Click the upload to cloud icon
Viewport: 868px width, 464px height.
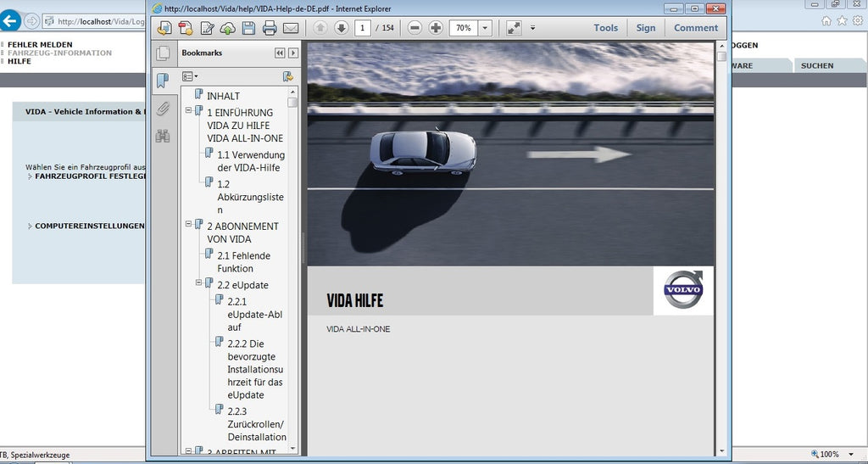(x=227, y=28)
